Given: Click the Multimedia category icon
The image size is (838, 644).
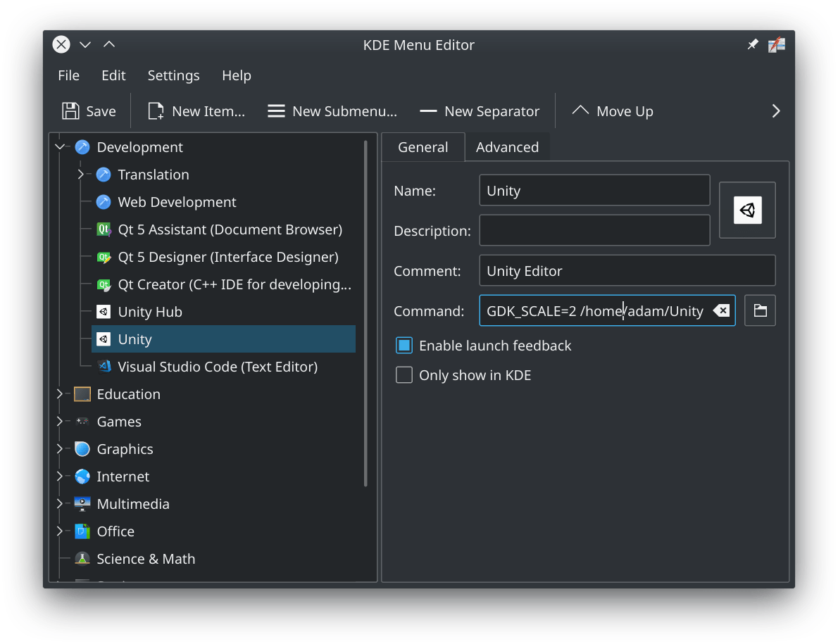Looking at the screenshot, I should [x=82, y=503].
